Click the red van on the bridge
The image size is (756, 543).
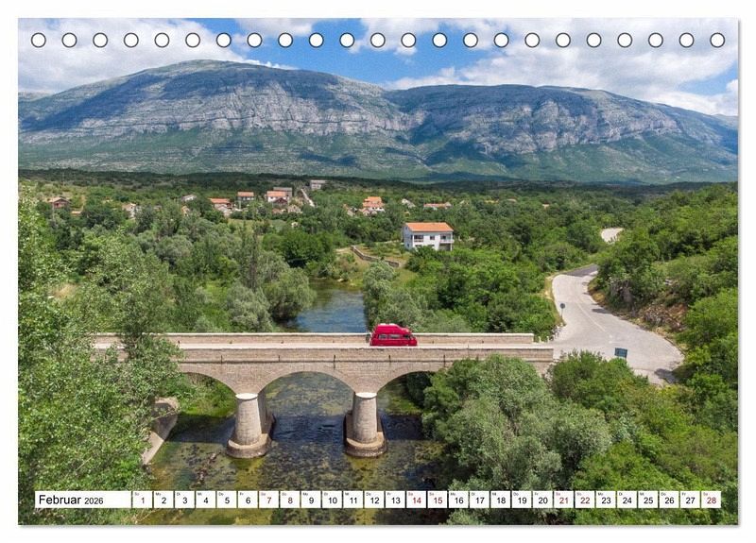point(393,335)
